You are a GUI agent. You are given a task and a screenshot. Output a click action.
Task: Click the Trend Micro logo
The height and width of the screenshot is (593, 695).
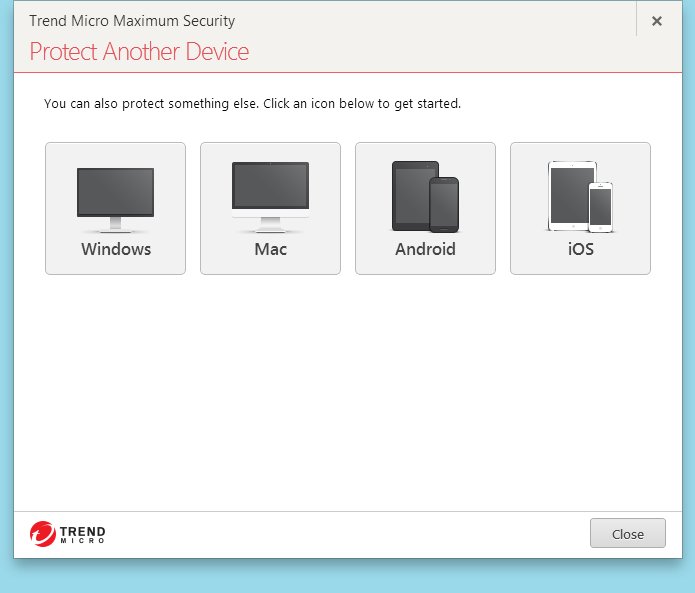click(67, 534)
